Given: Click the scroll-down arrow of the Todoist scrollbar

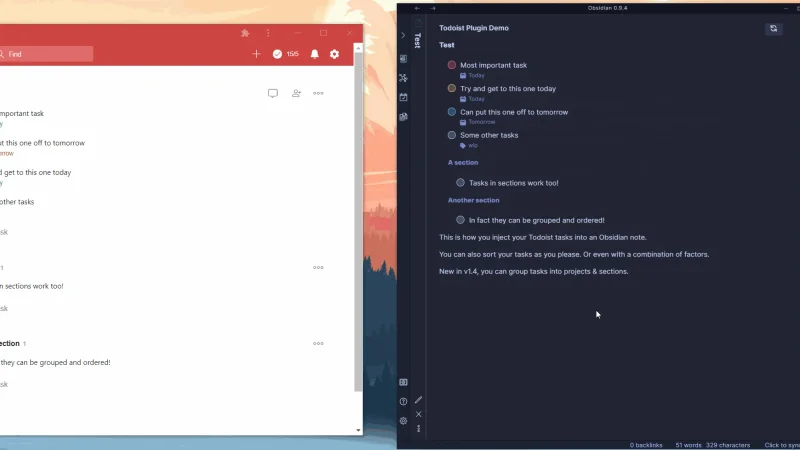Looking at the screenshot, I should 358,430.
